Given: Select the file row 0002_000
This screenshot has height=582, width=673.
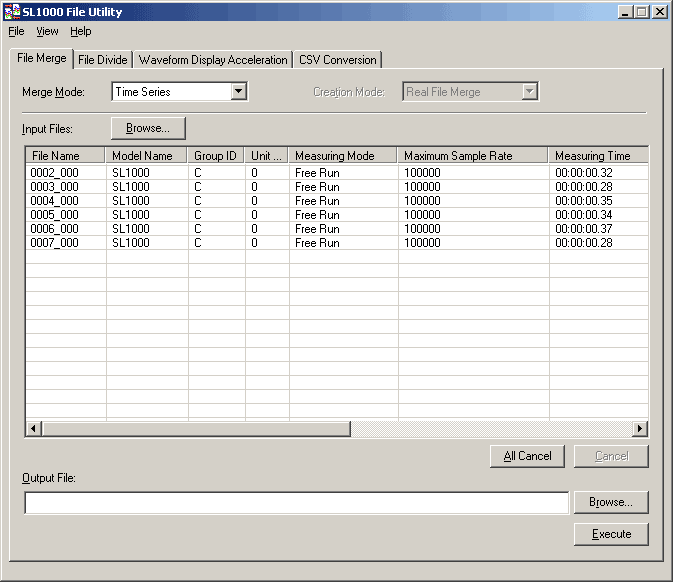Looking at the screenshot, I should 337,173.
